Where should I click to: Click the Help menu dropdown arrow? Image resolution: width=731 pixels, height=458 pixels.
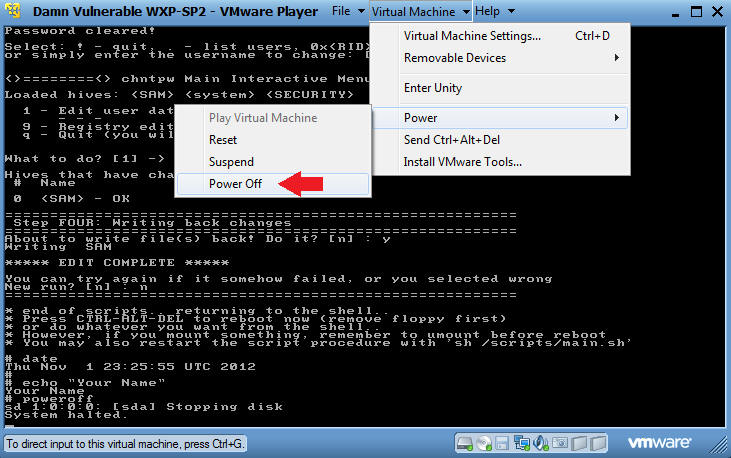click(x=511, y=11)
